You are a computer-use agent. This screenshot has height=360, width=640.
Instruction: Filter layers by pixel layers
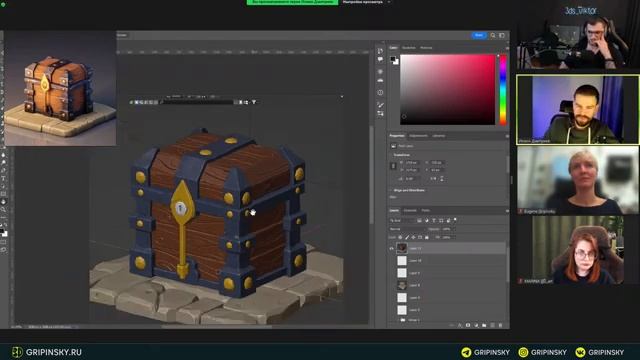point(419,220)
